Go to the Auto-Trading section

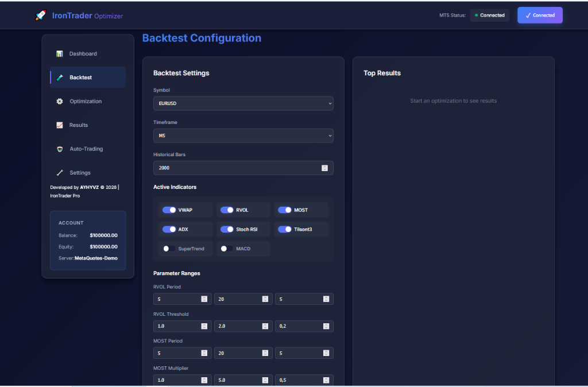click(x=86, y=149)
